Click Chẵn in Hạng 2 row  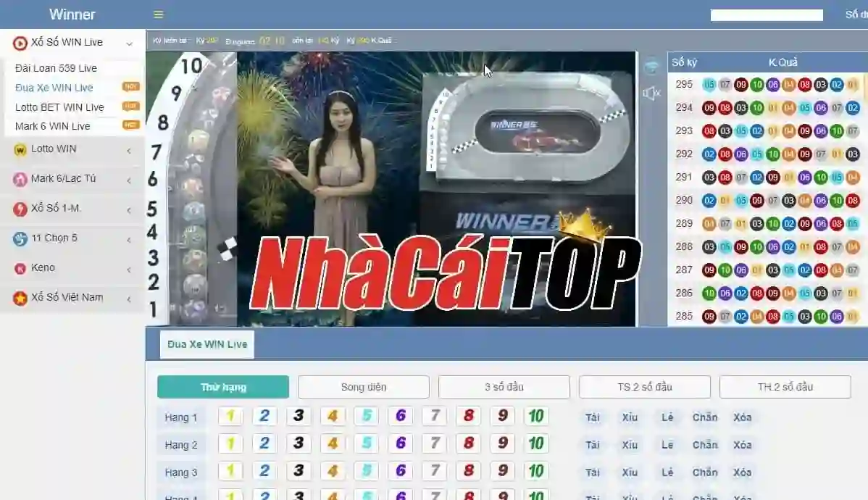tap(705, 445)
